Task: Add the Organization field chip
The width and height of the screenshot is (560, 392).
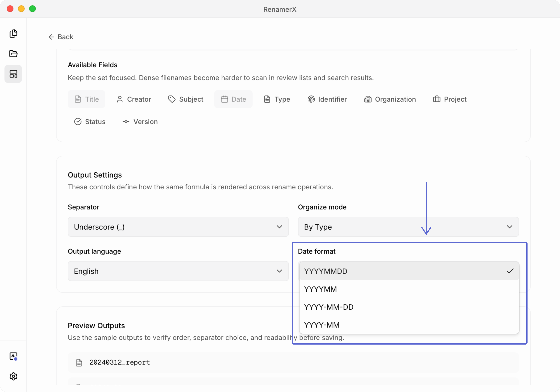Action: 390,99
